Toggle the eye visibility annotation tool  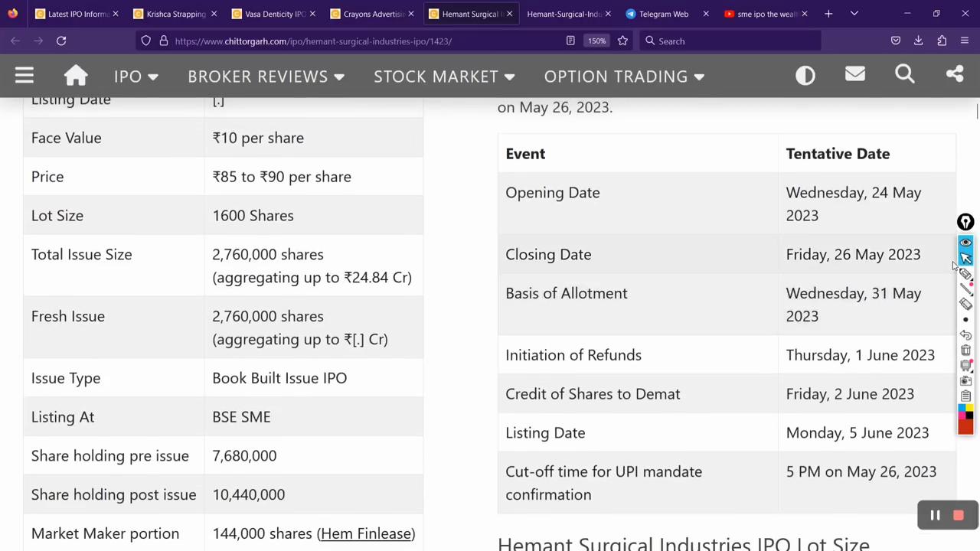click(x=965, y=242)
